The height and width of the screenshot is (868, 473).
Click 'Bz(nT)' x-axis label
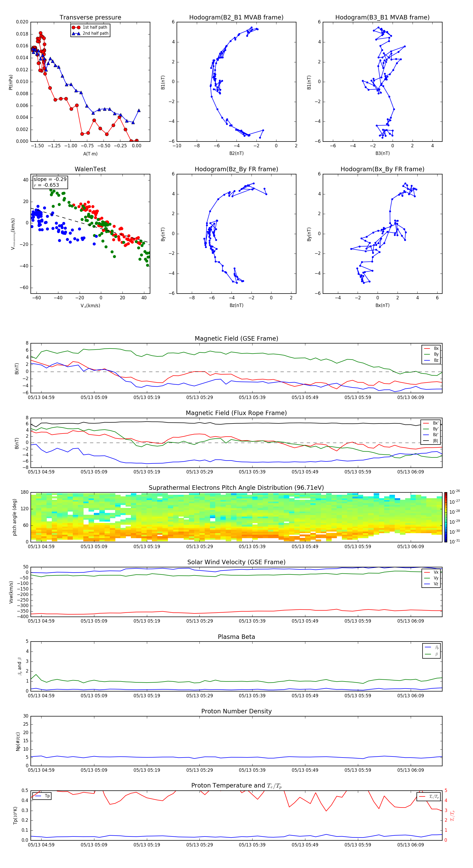[x=236, y=305]
